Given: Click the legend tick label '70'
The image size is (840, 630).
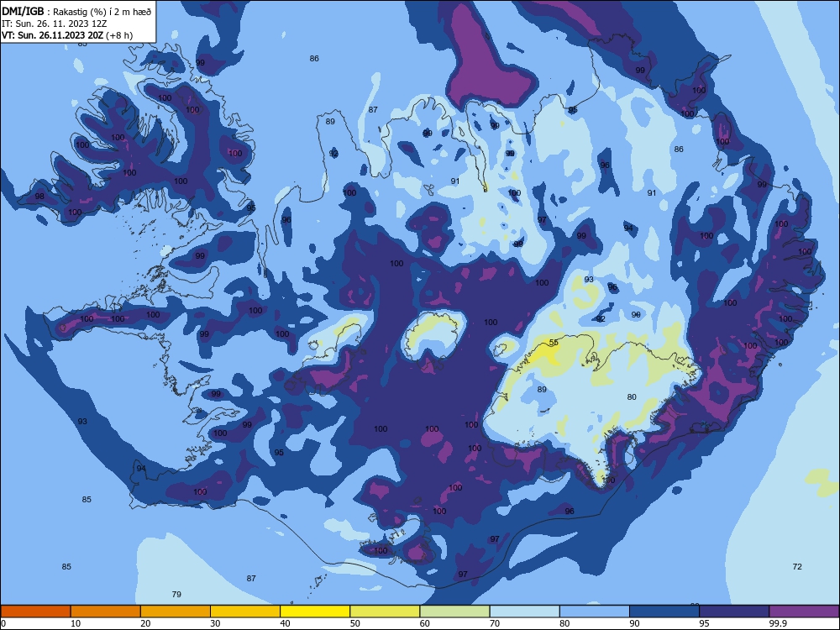Looking at the screenshot, I should point(495,623).
